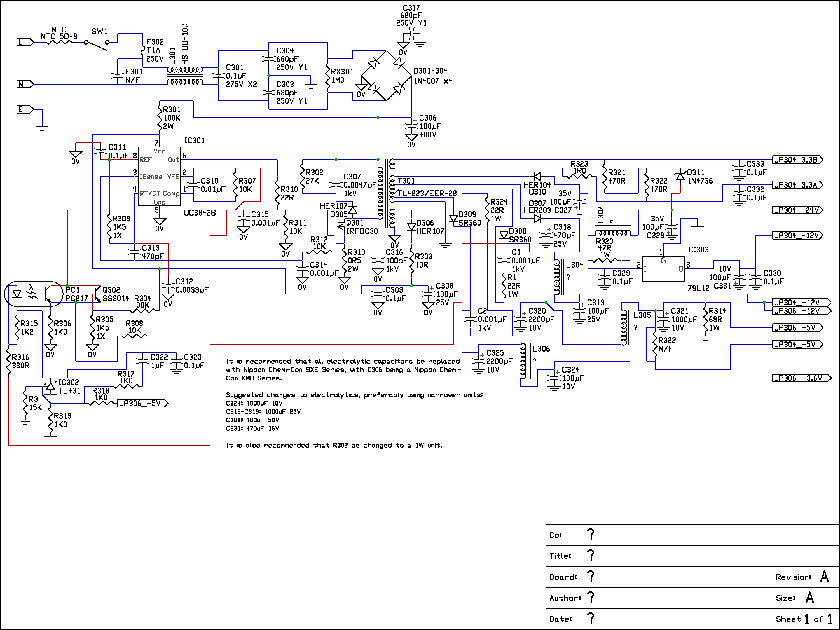Select the D311 1N4736 zener diode symbol

[680, 177]
